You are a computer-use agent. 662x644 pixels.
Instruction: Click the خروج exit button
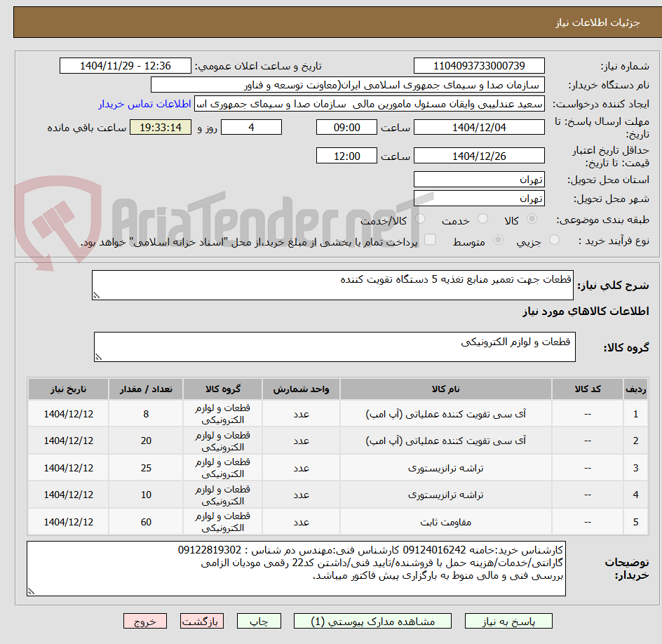145,621
